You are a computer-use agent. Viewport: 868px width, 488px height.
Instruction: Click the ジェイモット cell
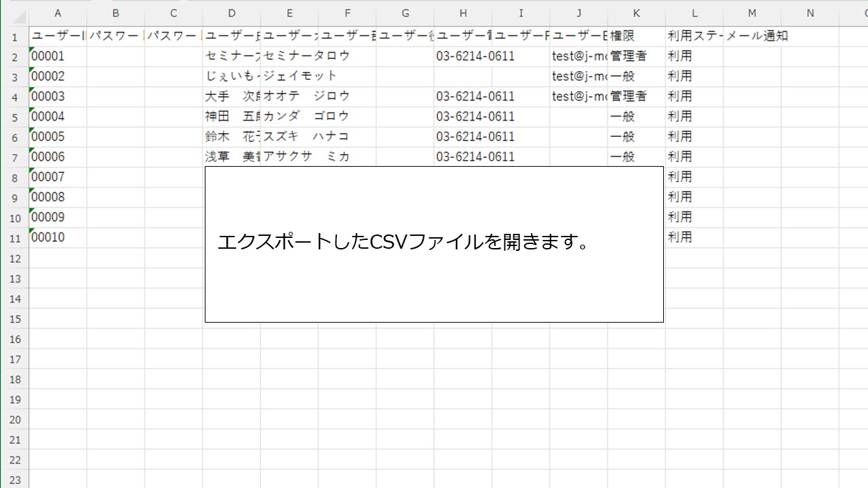tap(290, 77)
